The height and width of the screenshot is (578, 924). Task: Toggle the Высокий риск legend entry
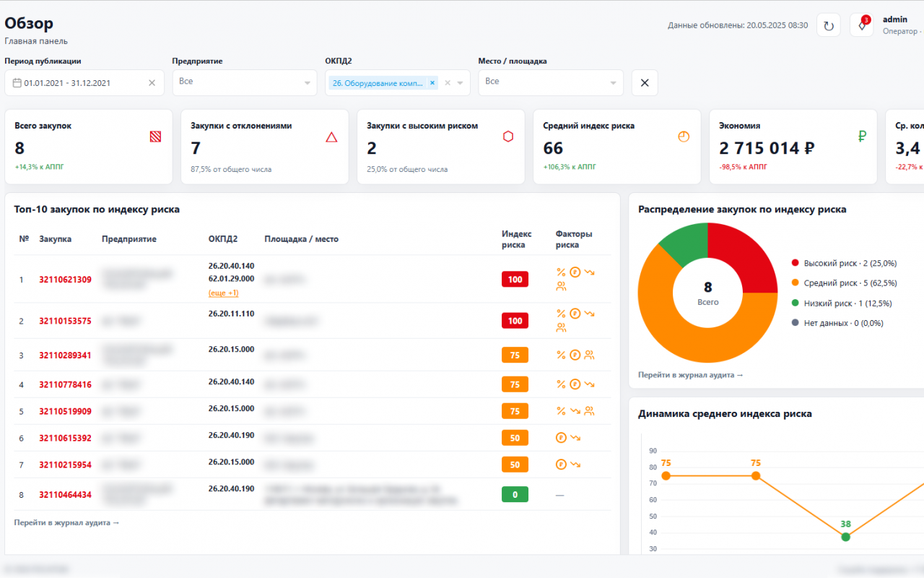click(844, 263)
